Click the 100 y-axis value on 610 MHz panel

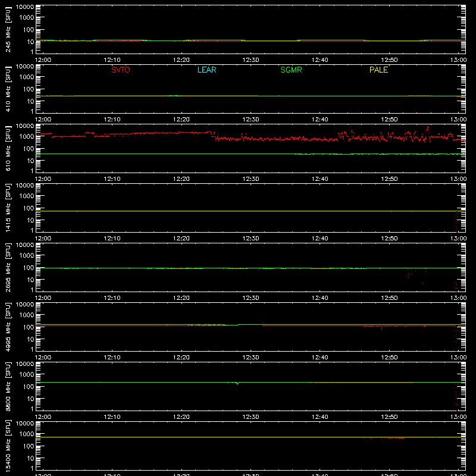pos(29,149)
